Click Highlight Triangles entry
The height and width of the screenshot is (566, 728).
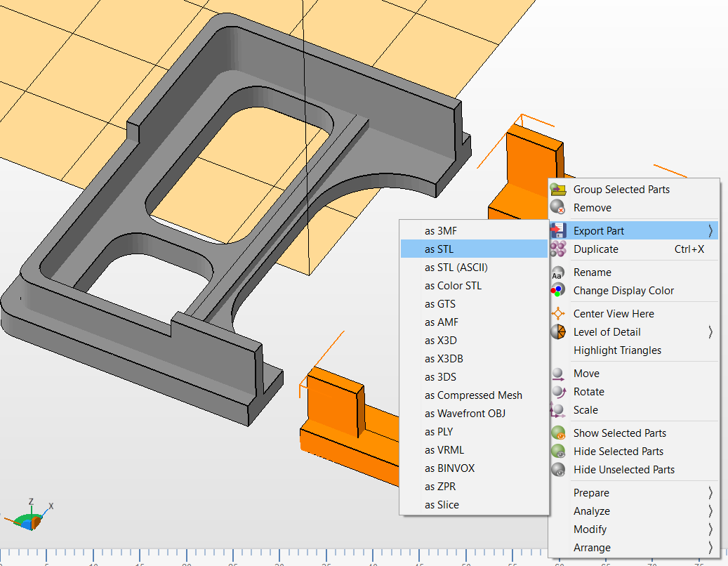tap(617, 350)
